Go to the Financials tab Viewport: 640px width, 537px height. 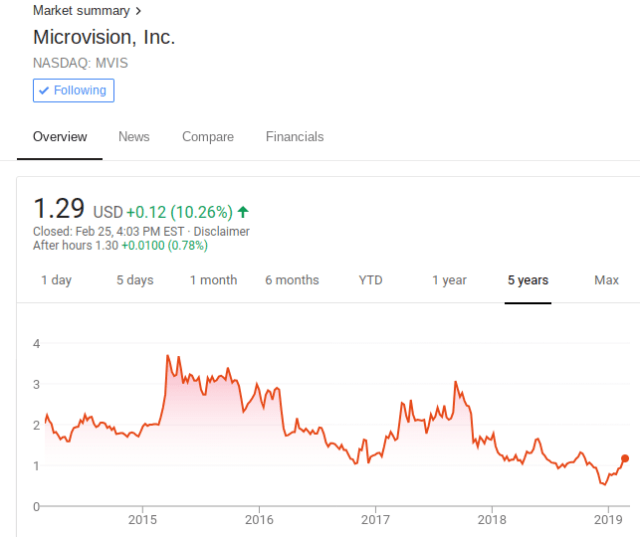tap(294, 137)
